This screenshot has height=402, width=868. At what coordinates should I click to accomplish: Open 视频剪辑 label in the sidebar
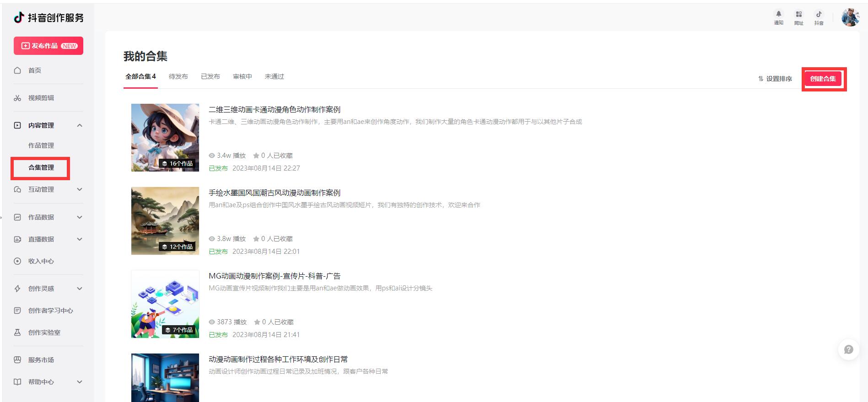coord(41,98)
